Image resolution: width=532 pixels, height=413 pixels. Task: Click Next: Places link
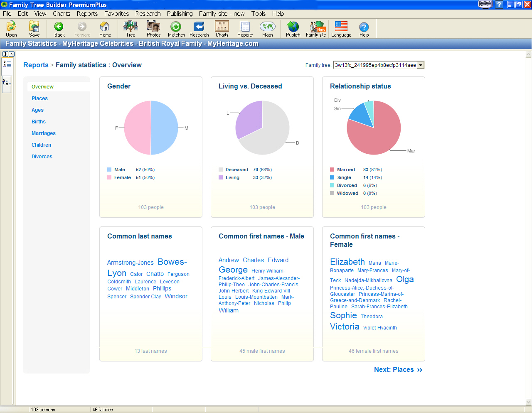[x=398, y=370]
